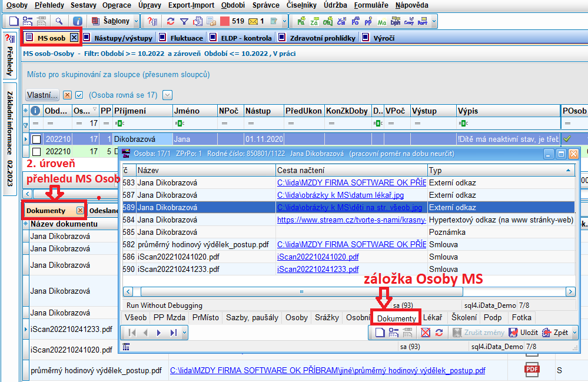The image size is (588, 382).
Task: Click the refresh icon in the dialog toolbar
Action: tap(439, 333)
